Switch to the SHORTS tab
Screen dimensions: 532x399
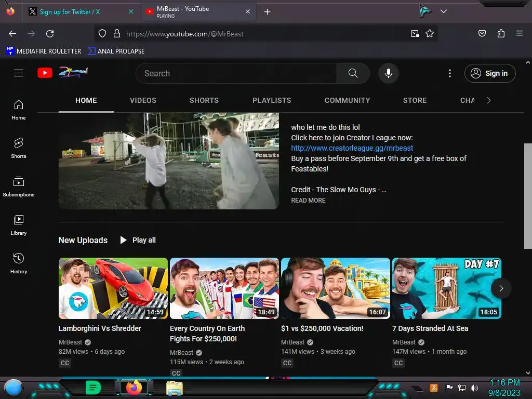pos(204,100)
